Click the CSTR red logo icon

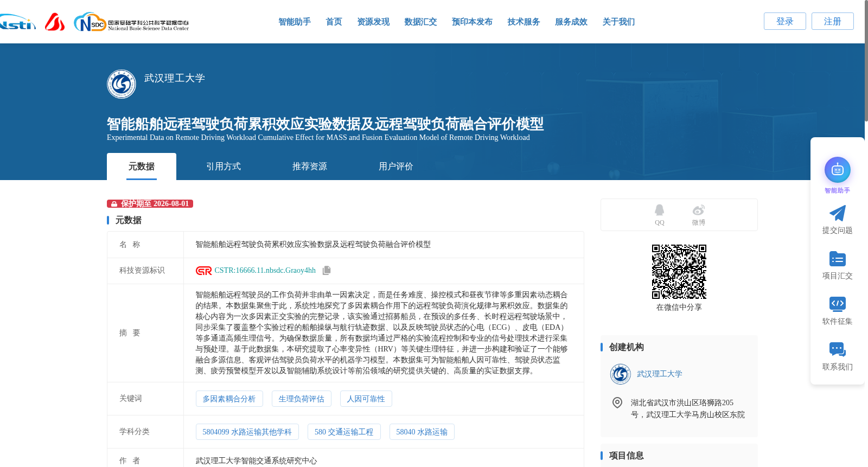click(x=203, y=271)
